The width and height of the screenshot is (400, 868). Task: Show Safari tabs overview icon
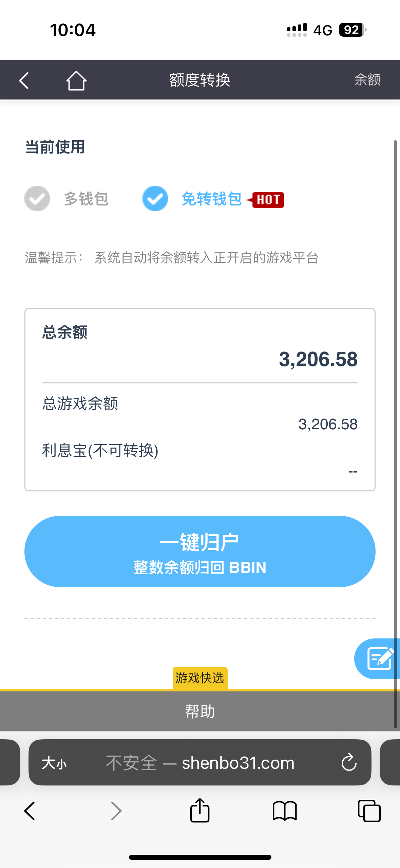click(369, 811)
